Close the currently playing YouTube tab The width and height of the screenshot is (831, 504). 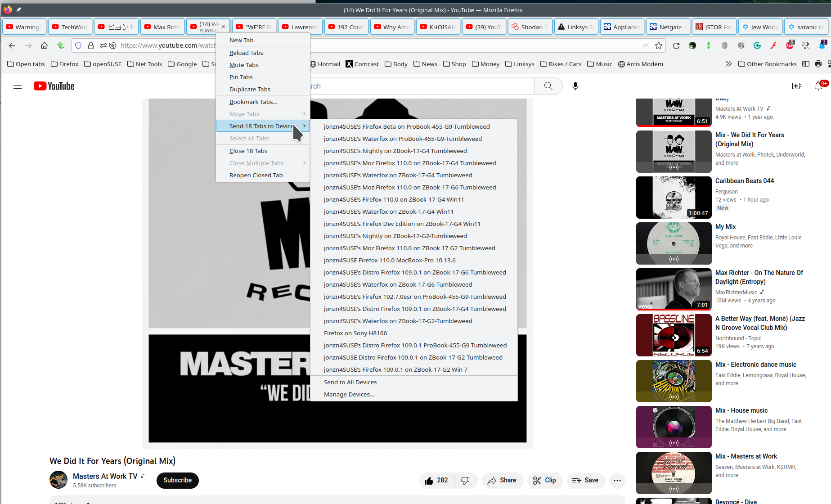(x=223, y=27)
